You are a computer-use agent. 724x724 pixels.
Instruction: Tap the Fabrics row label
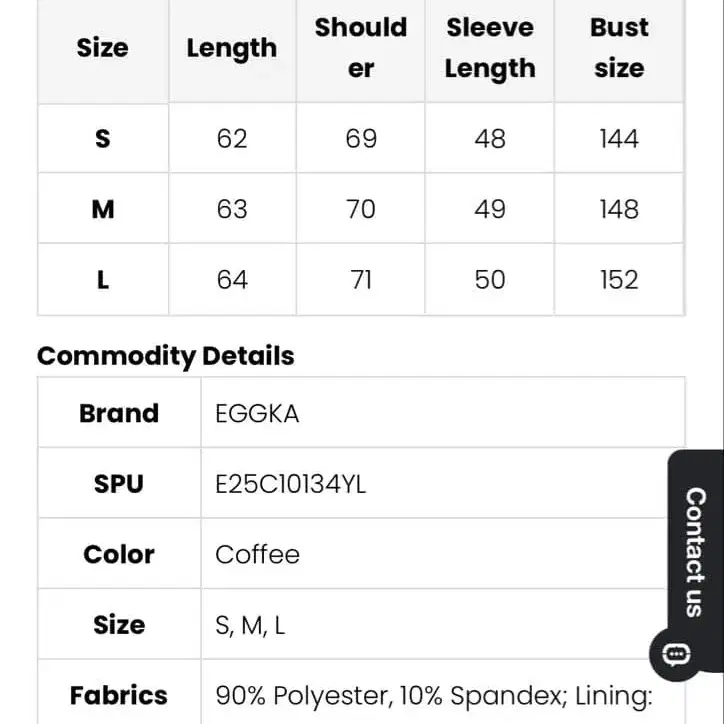pos(119,696)
